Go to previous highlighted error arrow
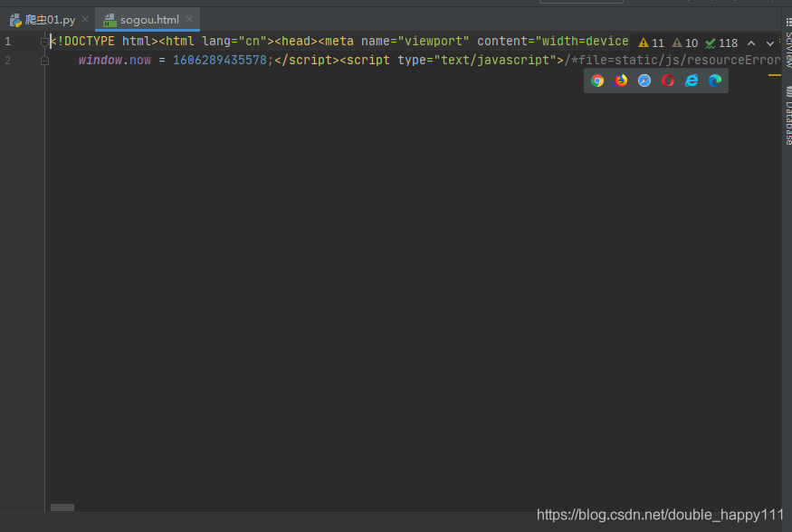This screenshot has height=532, width=792. 751,43
